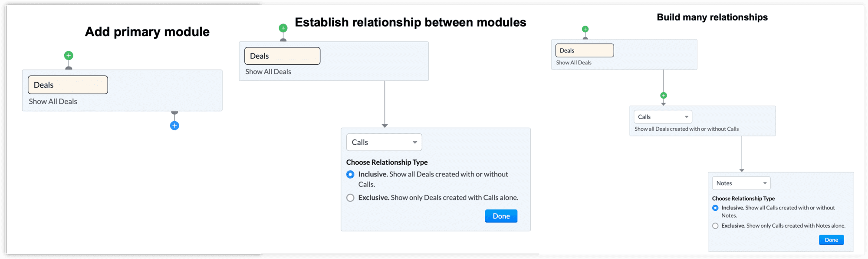Choose Exclusive option for Calls with Notes alone

click(x=715, y=226)
